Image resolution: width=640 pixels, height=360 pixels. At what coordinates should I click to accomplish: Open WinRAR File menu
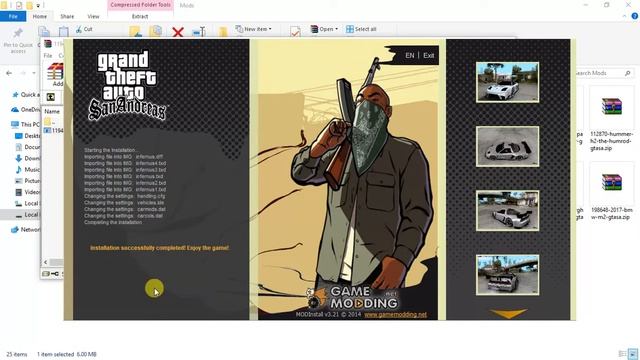pyautogui.click(x=48, y=56)
